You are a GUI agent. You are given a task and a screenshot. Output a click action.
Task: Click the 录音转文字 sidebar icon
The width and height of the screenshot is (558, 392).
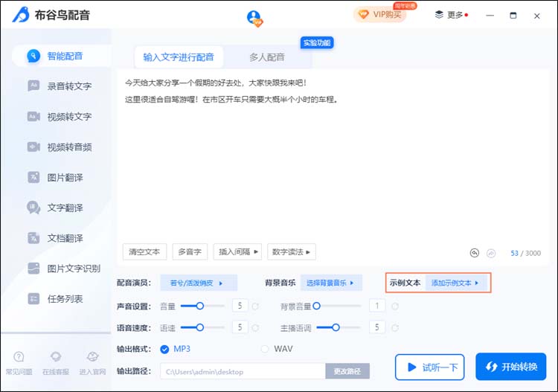pos(33,86)
